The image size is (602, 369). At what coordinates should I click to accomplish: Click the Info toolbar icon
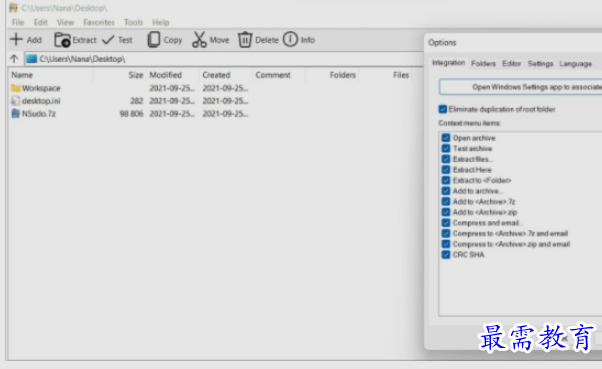point(290,39)
